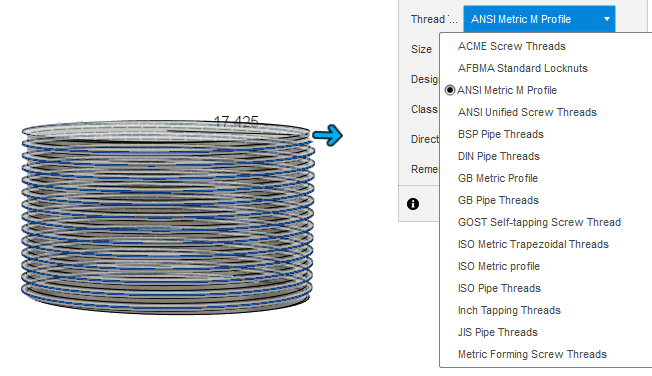Choose JIS Pipe Threads
The width and height of the screenshot is (652, 376).
coord(498,333)
